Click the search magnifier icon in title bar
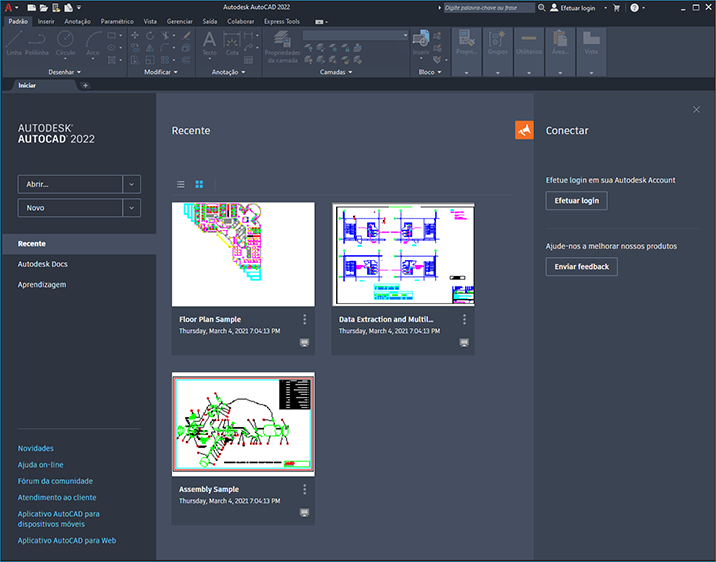Image resolution: width=716 pixels, height=562 pixels. tap(542, 8)
